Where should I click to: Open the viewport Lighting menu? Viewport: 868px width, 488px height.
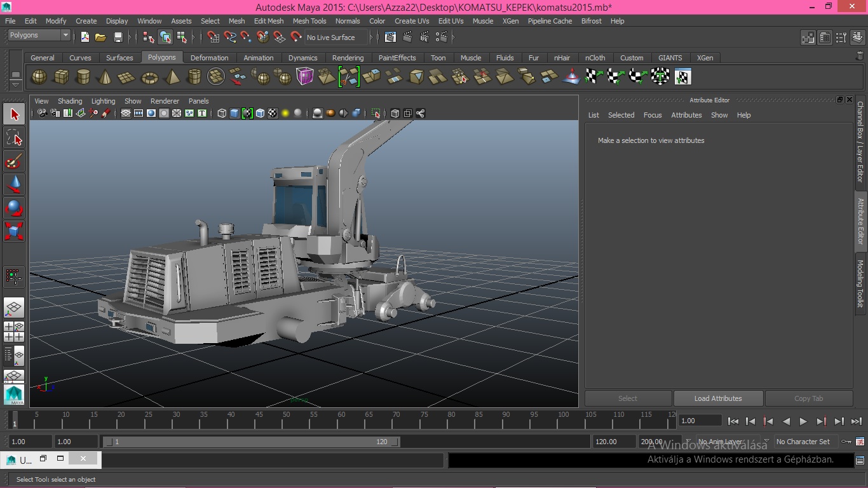pos(103,101)
